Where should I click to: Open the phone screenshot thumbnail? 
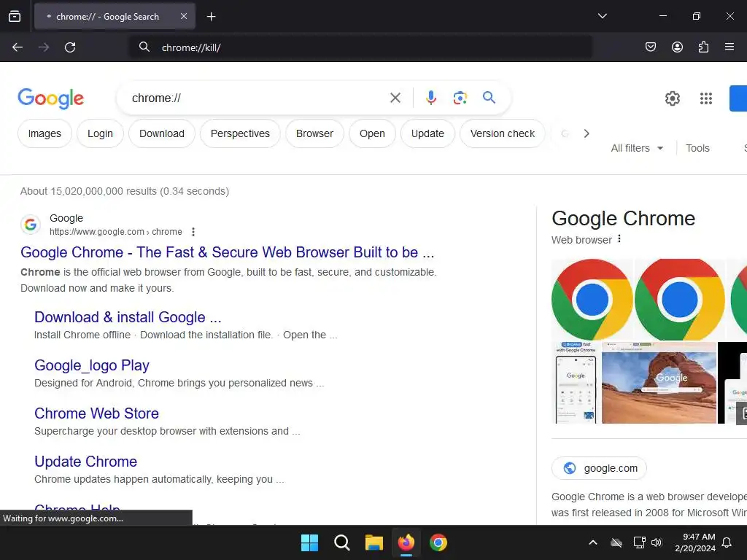click(576, 382)
